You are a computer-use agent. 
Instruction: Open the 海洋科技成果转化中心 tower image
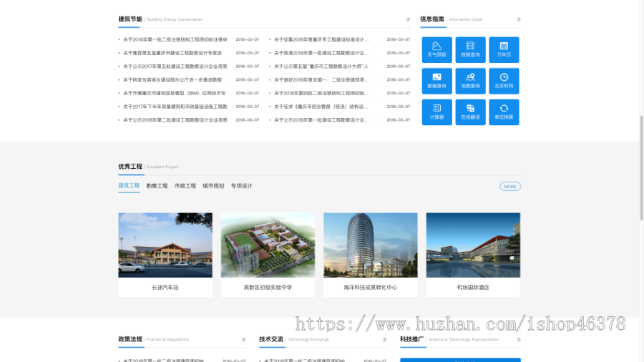(x=371, y=245)
